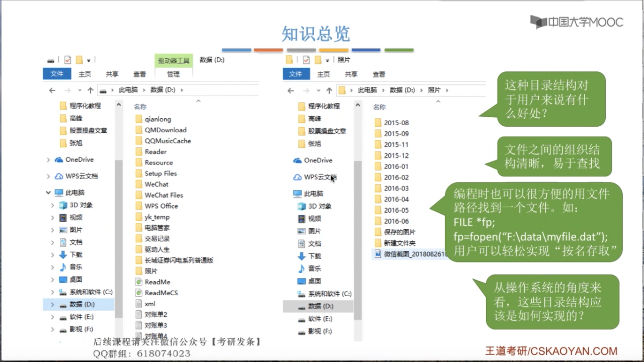Open the xml file
Screen dimensions: 644x362
[145, 304]
